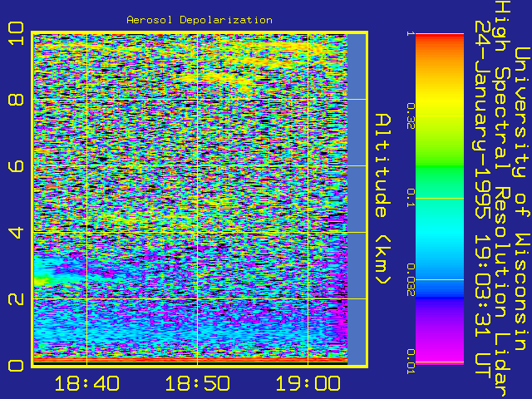The height and width of the screenshot is (399, 532).
Task: Click the '24-January-1995 19:03:31 UT' date text
Action: pyautogui.click(x=482, y=199)
